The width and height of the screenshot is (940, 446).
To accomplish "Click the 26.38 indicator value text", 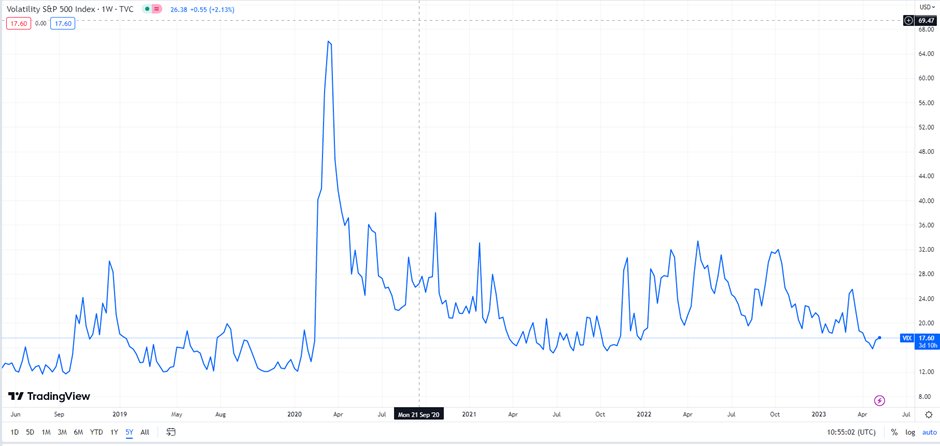I will pos(177,10).
